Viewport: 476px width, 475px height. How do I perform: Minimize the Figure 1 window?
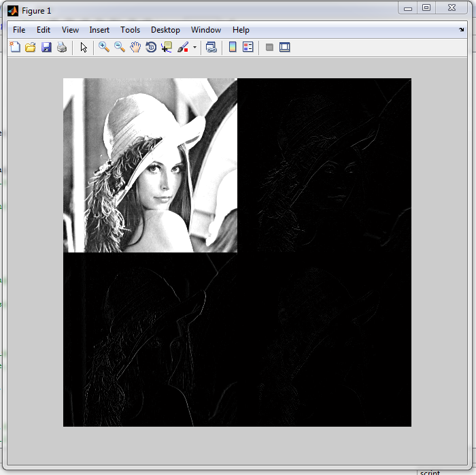(x=408, y=8)
